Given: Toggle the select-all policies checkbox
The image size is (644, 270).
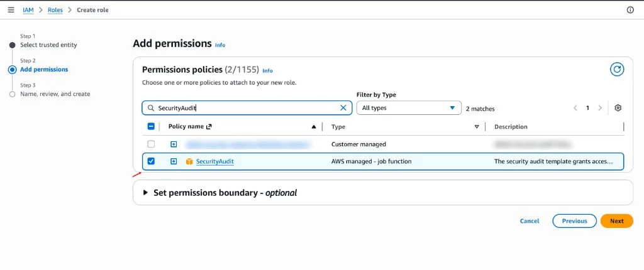Looking at the screenshot, I should coord(151,126).
